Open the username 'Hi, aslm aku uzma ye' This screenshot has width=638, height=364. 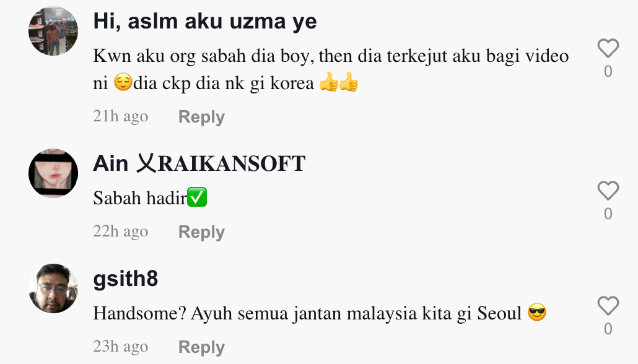(x=204, y=21)
